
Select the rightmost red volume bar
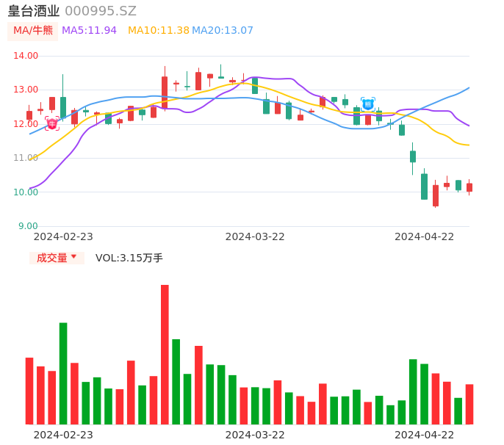click(469, 404)
